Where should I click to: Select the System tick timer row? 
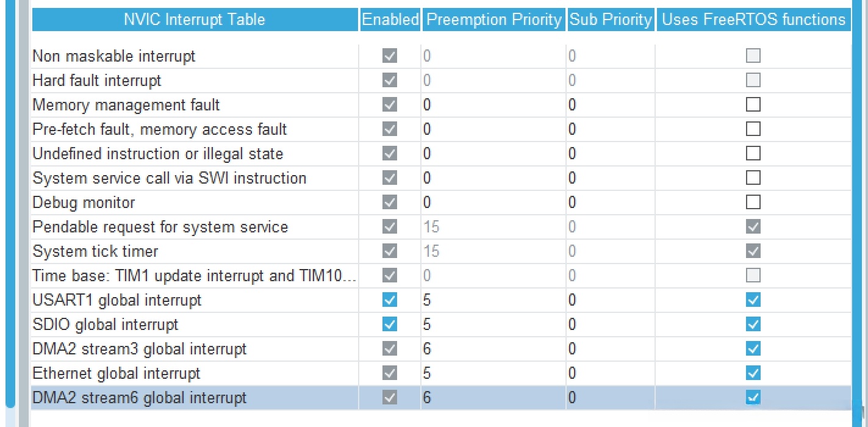[x=95, y=251]
